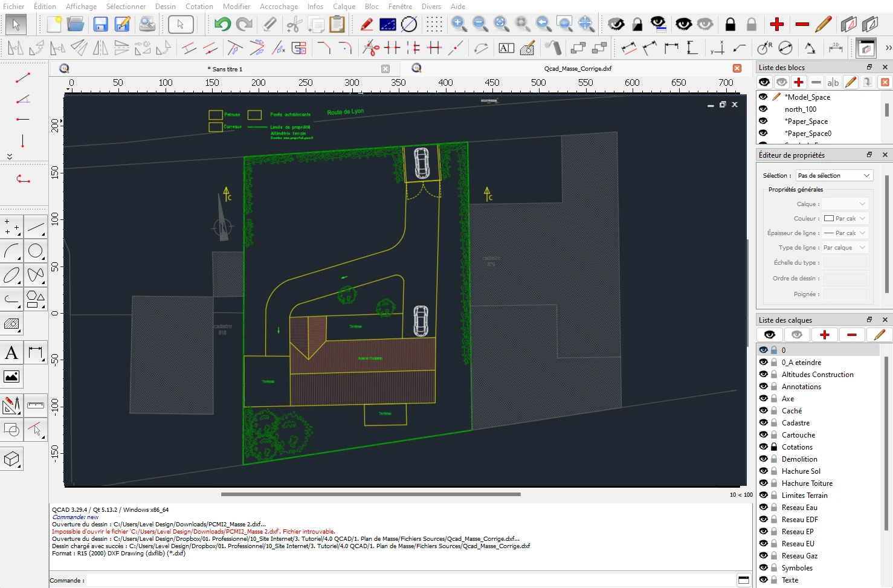The height and width of the screenshot is (588, 893).
Task: Expand the Épaisseur de ligne dropdown
Action: coord(845,233)
